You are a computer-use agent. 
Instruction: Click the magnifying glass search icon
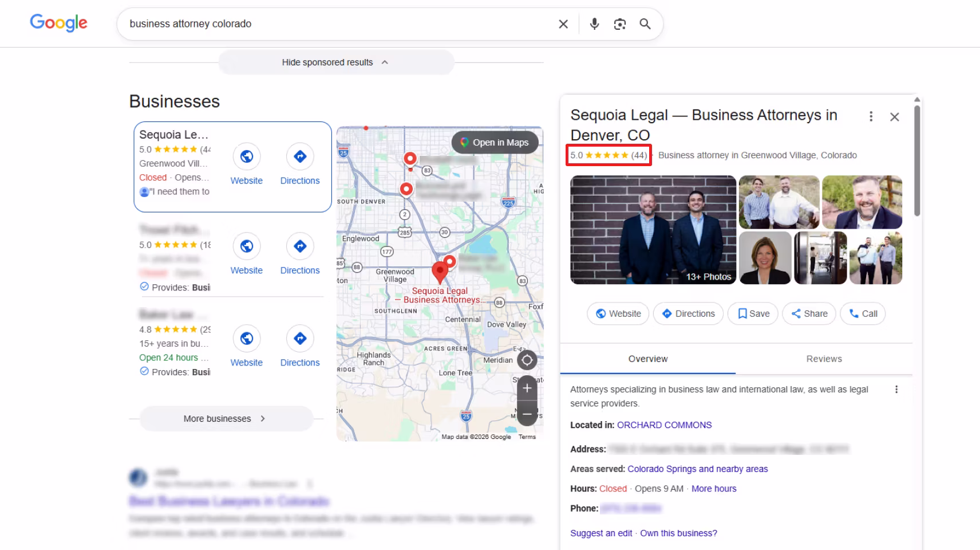point(645,24)
